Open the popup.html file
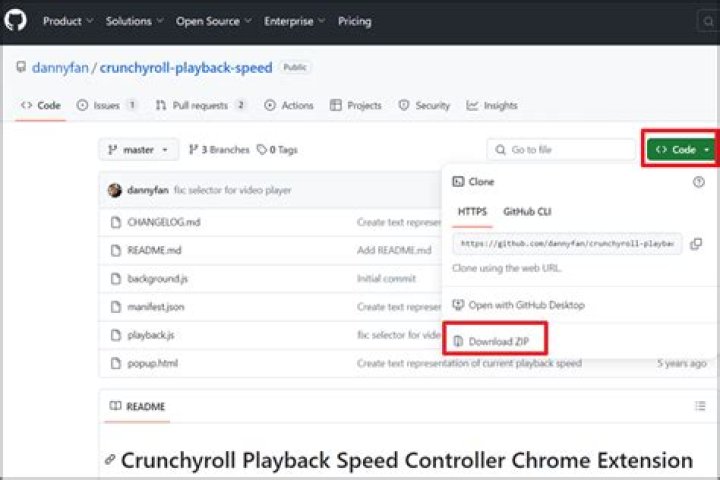Screen dimensions: 720x480 point(152,363)
